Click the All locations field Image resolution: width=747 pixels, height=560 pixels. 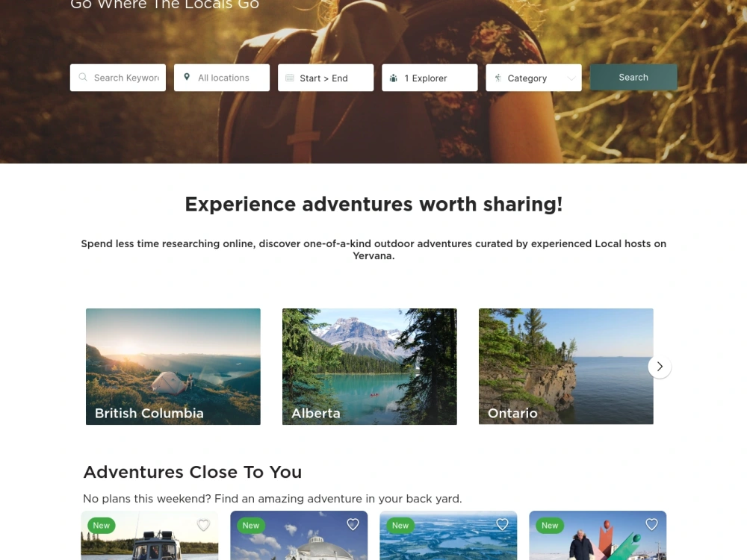click(x=222, y=78)
